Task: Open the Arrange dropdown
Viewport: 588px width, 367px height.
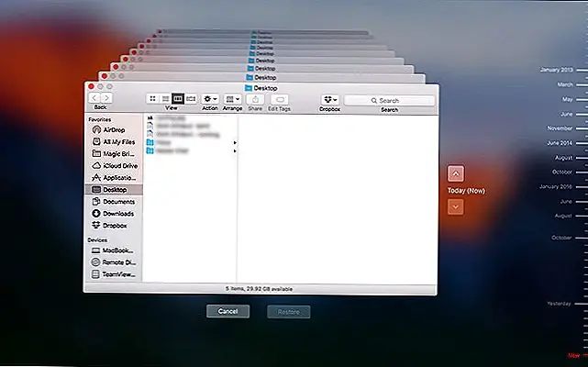Action: point(232,99)
